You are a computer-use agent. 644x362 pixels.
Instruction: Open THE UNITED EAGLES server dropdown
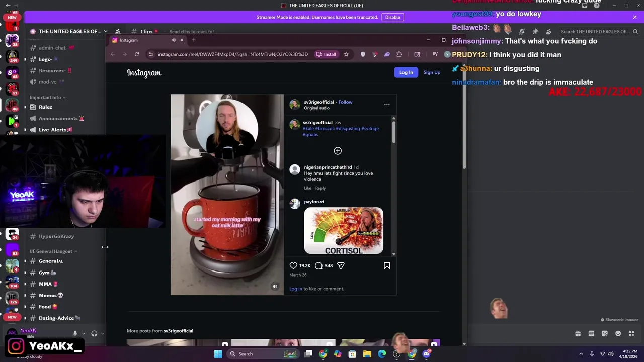(x=69, y=31)
